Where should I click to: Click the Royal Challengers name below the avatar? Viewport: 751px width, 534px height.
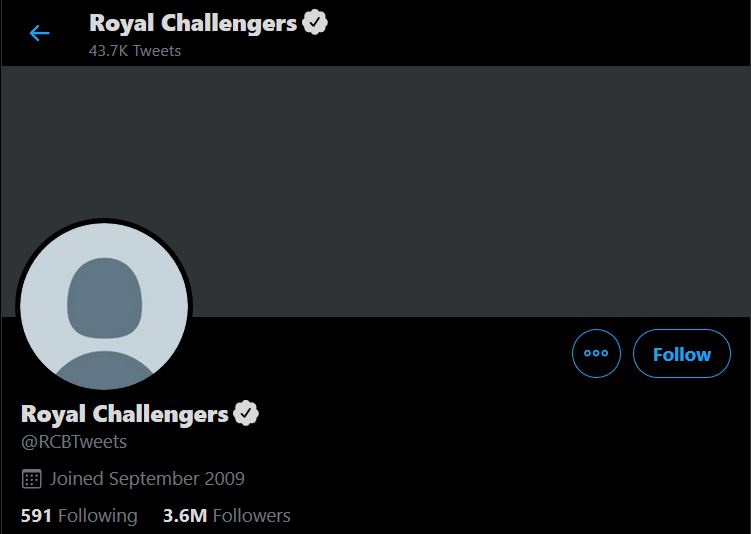(x=125, y=413)
